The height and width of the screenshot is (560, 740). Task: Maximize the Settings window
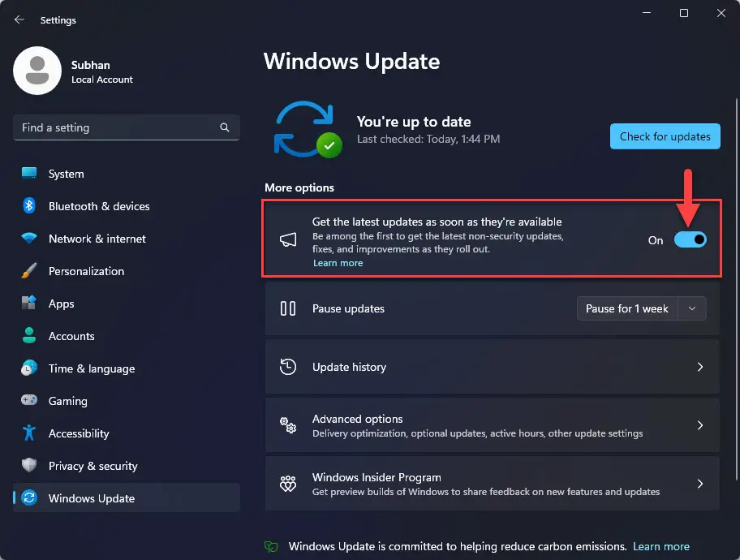pos(684,13)
